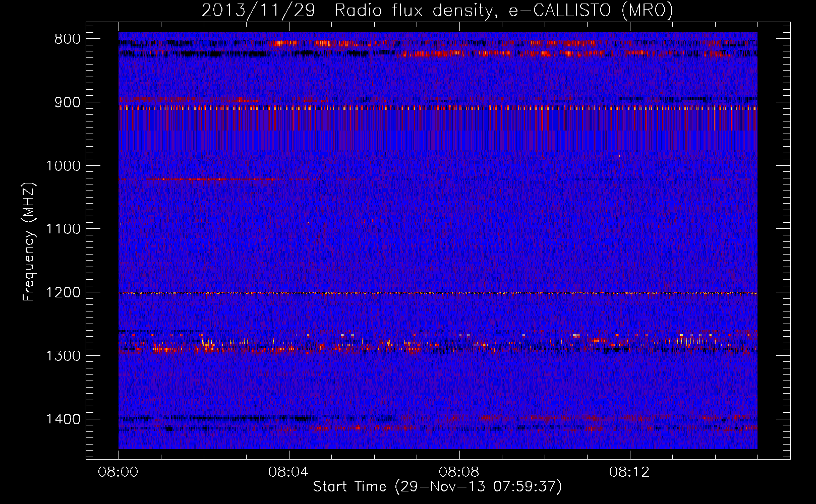Click the 08:00 time tick label
Screen dimensions: 816x504
click(x=119, y=472)
